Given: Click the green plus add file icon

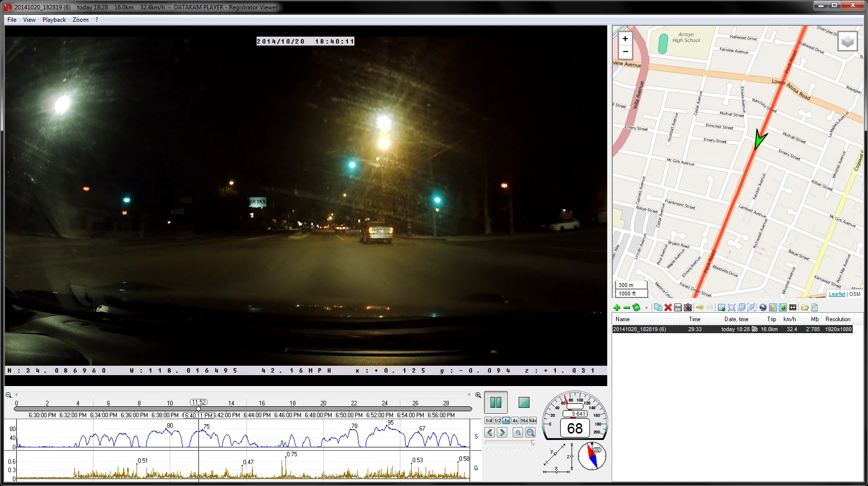Looking at the screenshot, I should [617, 307].
